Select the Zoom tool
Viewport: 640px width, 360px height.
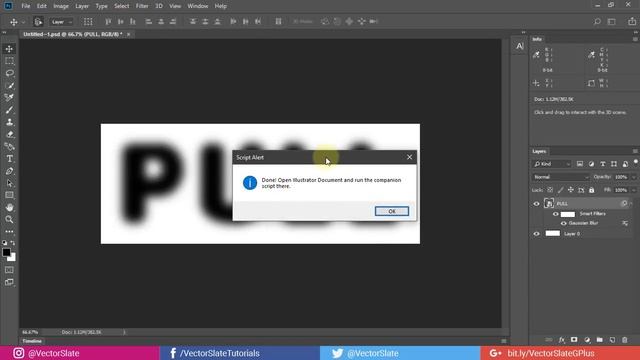coord(9,220)
